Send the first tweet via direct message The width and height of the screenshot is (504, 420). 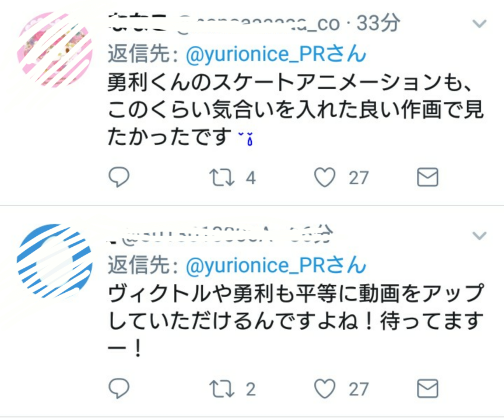pyautogui.click(x=428, y=177)
